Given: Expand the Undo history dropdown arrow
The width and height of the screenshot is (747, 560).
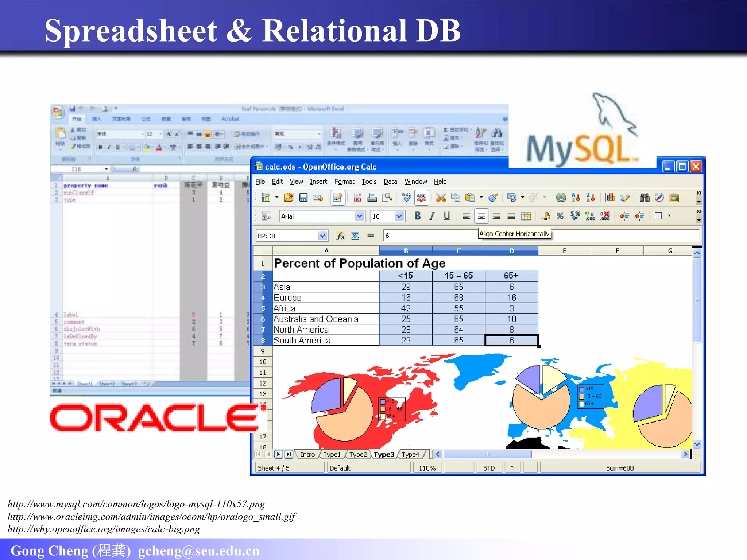Looking at the screenshot, I should point(523,197).
